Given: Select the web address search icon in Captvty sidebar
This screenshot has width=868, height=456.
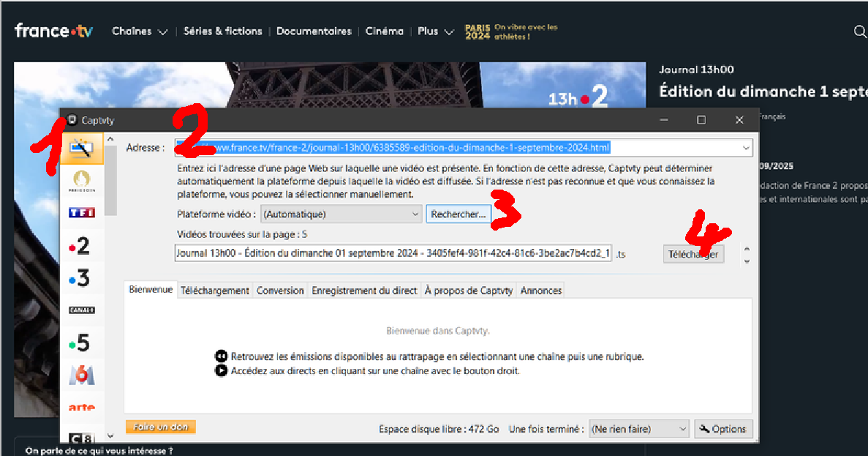Looking at the screenshot, I should click(81, 148).
